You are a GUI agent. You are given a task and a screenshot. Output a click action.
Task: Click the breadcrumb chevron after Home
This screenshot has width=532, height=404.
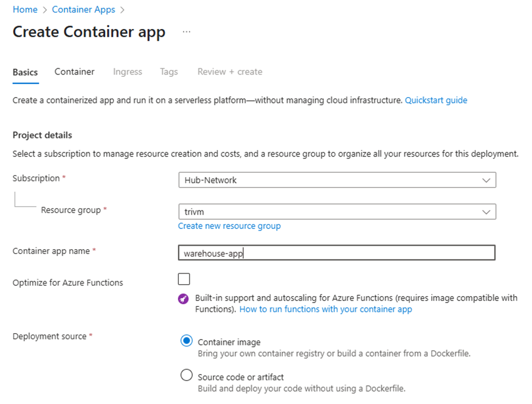point(45,10)
